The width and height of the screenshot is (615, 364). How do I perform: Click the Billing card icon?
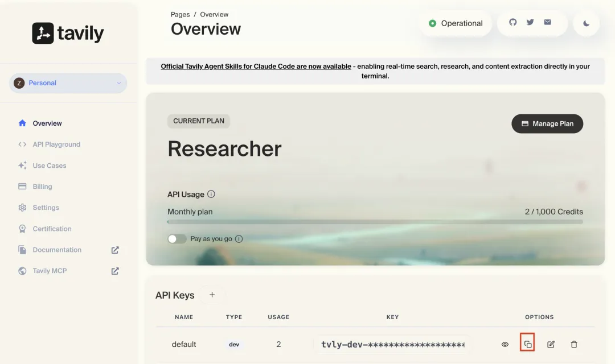pos(22,187)
